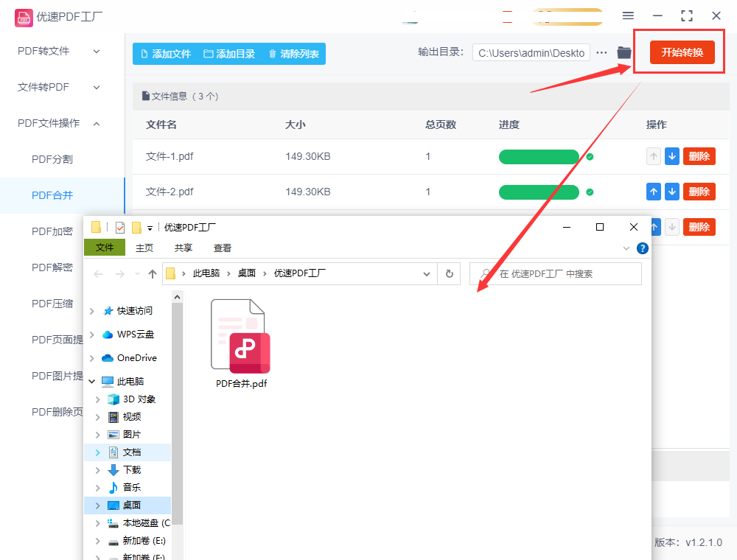The image size is (737, 560).
Task: Move 文件-1.pdf down with blue arrow
Action: [672, 156]
